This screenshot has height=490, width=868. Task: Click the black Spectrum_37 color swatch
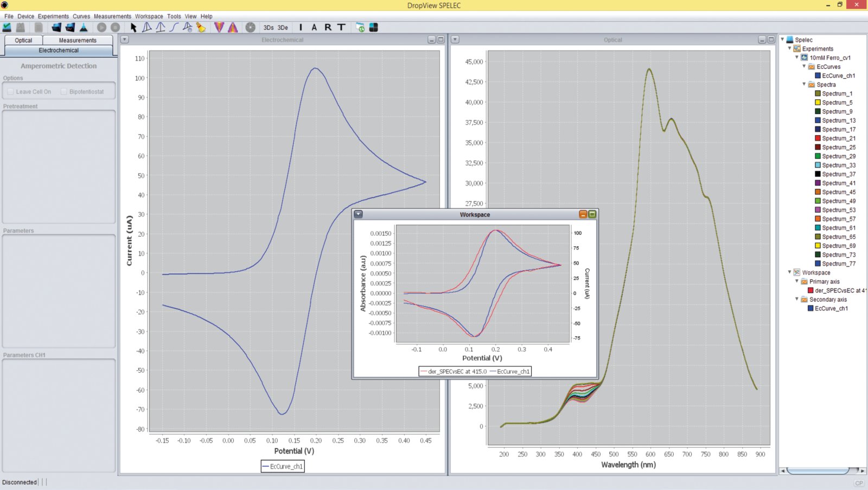(818, 174)
